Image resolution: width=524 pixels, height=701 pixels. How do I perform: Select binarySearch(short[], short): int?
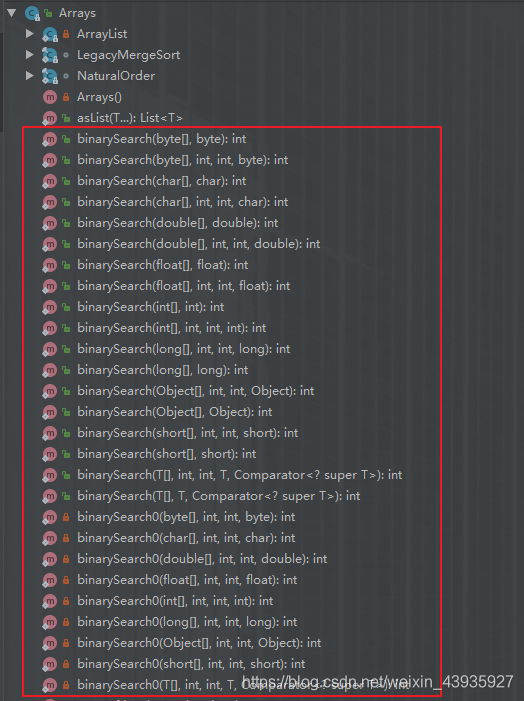[x=167, y=454]
